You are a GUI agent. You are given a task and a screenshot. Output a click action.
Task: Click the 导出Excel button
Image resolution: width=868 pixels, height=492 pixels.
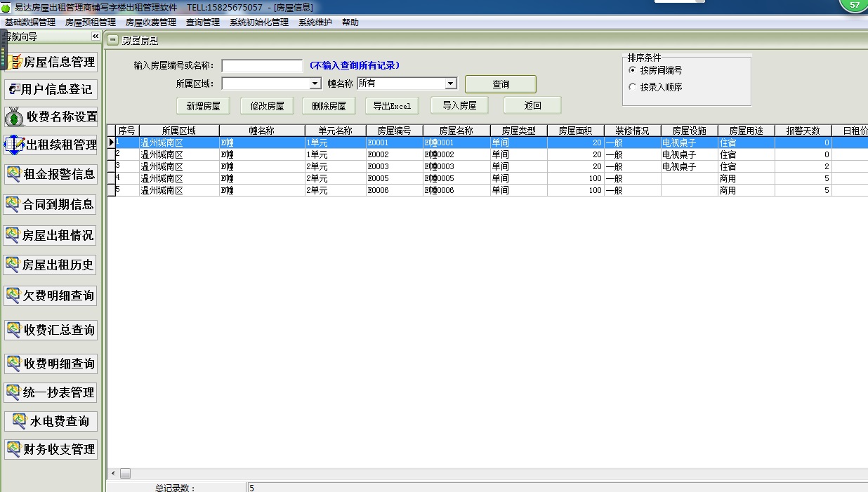[x=392, y=106]
